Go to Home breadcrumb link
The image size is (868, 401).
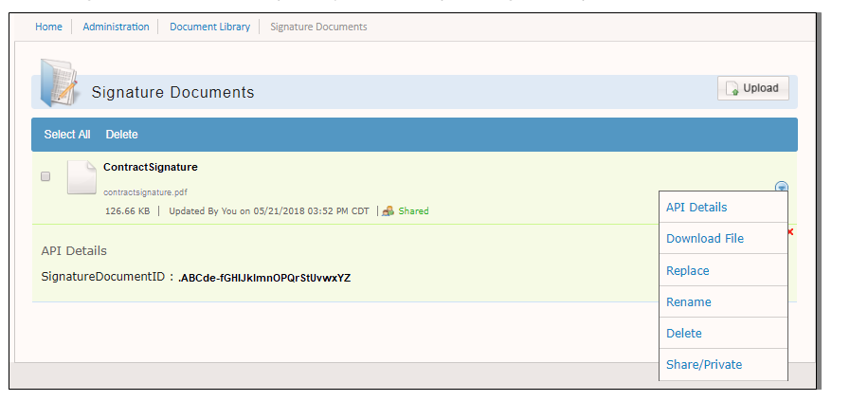tap(48, 27)
